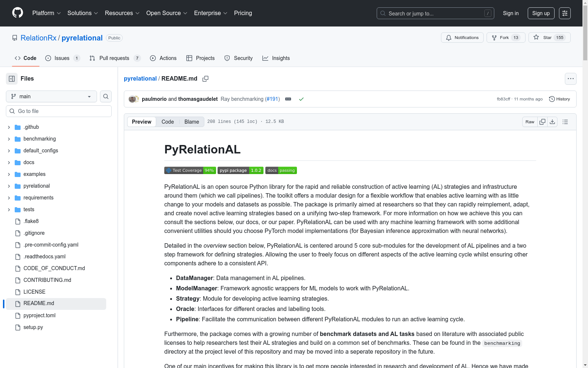Open main branch selector dropdown

[51, 96]
